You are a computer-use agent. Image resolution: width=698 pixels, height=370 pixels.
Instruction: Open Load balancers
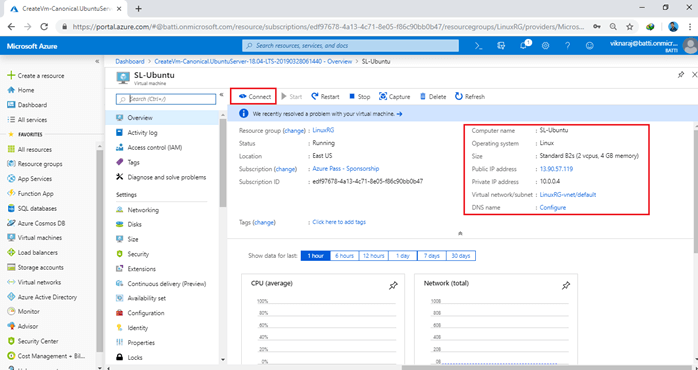32,252
